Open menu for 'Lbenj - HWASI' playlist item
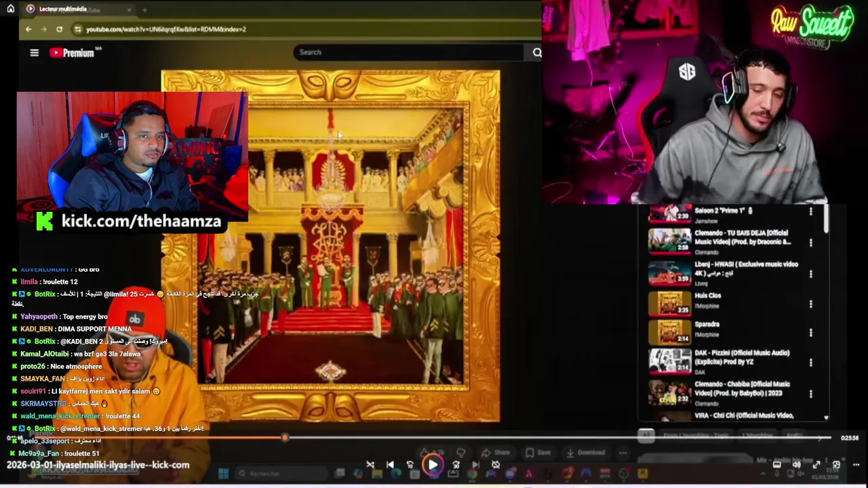 810,274
